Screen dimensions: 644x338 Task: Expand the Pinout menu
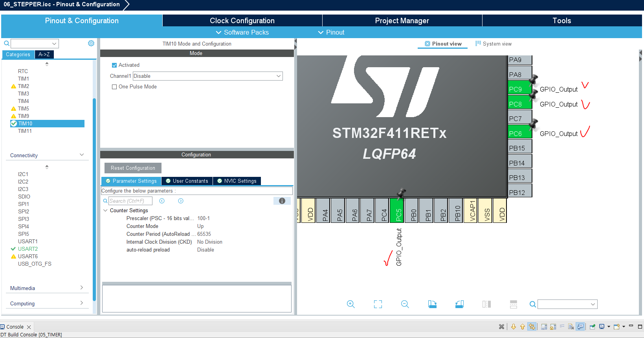click(x=331, y=32)
